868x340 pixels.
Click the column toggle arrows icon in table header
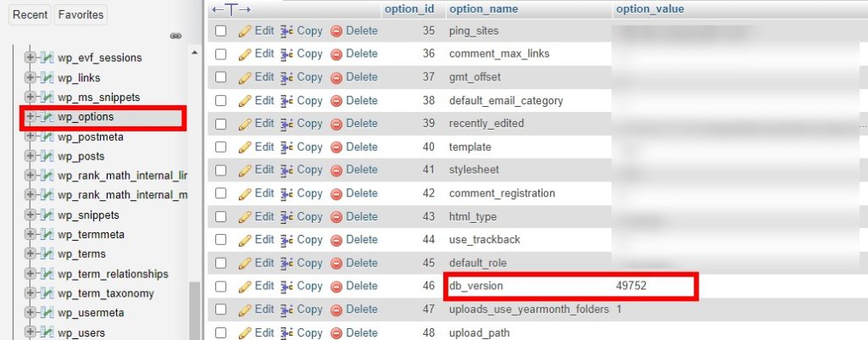coord(231,9)
